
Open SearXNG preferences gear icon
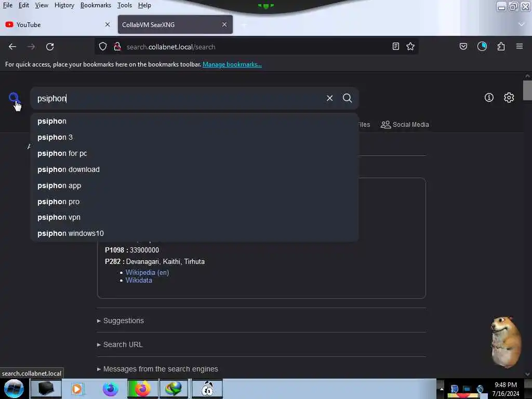(509, 98)
